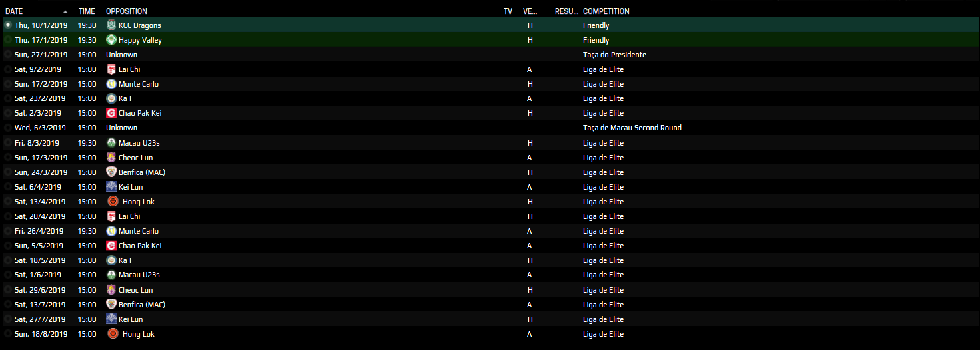Select radio marker for Sat 9/2/2019 fixture
The image size is (980, 350).
tap(8, 69)
